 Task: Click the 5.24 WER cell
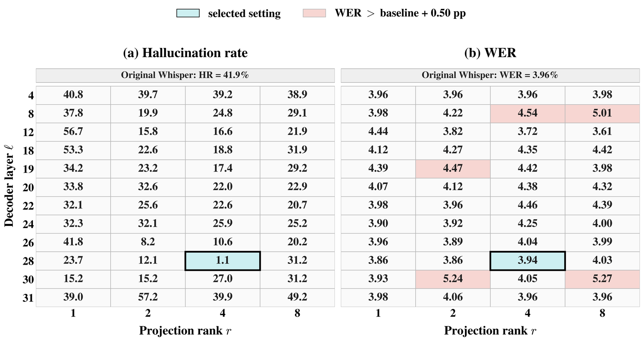453,279
